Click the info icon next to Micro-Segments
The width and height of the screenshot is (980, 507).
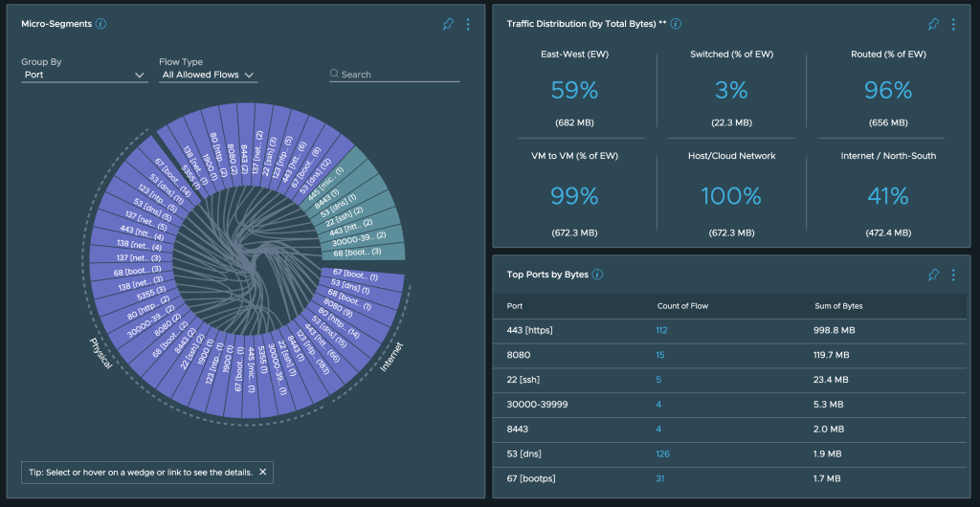[101, 24]
